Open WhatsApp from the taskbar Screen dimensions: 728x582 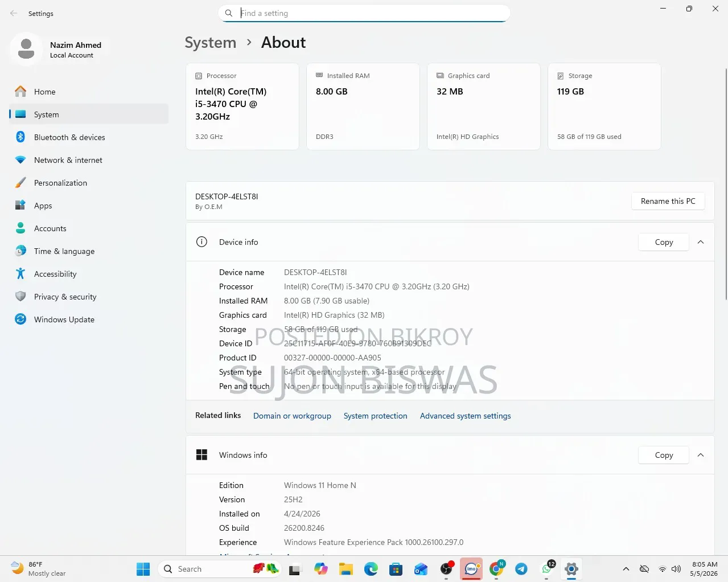click(546, 569)
